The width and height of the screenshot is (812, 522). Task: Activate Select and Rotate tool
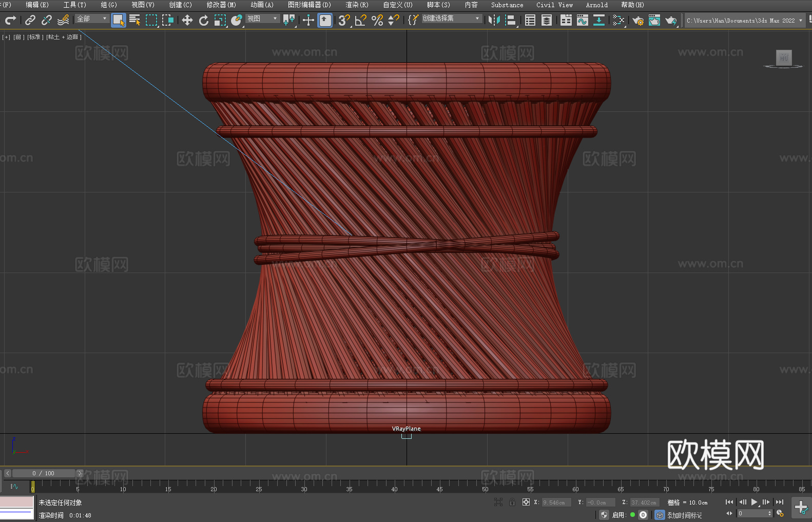pyautogui.click(x=204, y=20)
